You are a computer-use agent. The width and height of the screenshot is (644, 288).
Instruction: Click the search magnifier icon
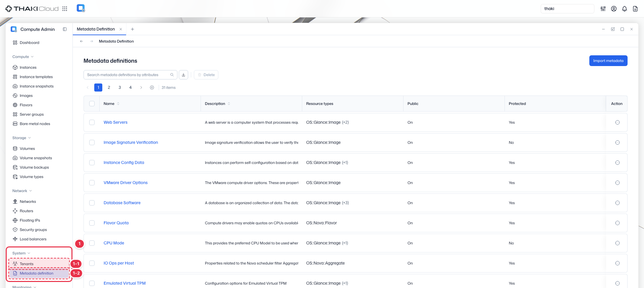(x=172, y=75)
